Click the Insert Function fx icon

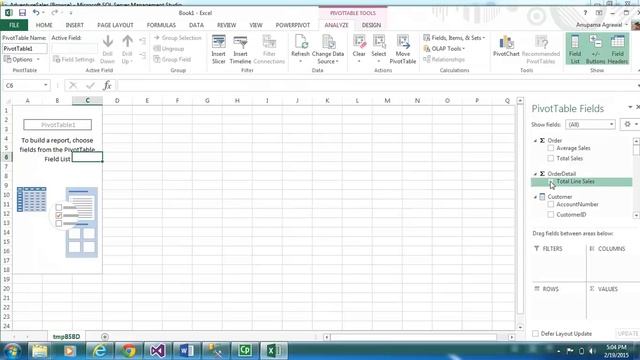tap(107, 85)
